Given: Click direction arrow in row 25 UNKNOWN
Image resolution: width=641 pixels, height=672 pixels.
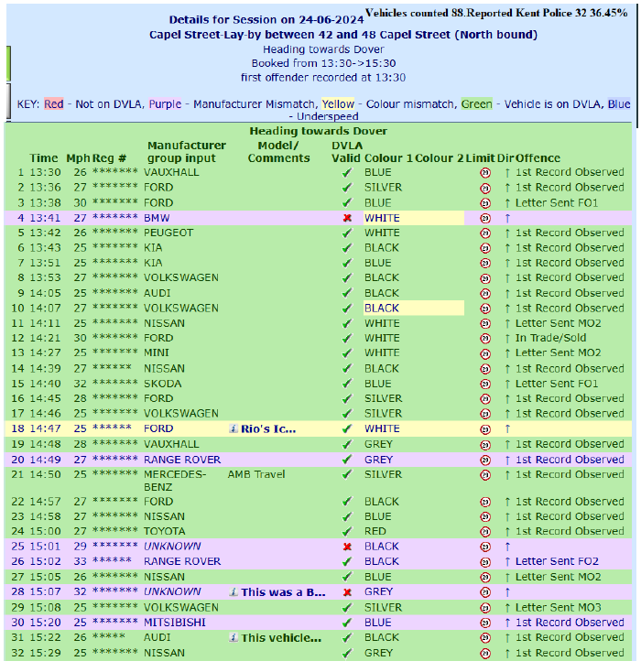Looking at the screenshot, I should (507, 547).
